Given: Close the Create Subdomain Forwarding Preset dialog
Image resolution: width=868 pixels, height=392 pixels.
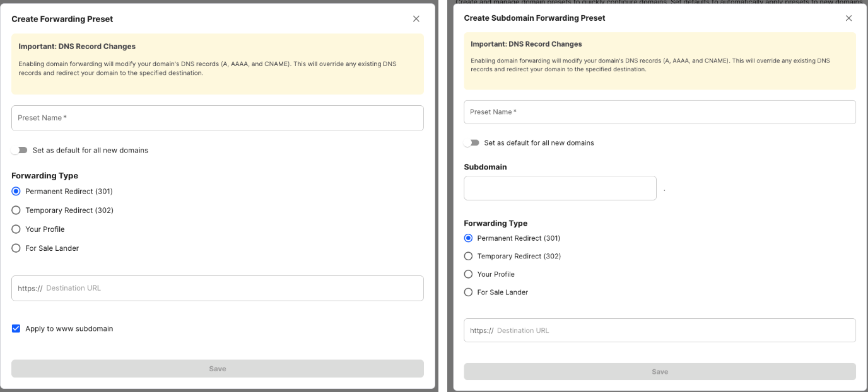Looking at the screenshot, I should click(849, 18).
